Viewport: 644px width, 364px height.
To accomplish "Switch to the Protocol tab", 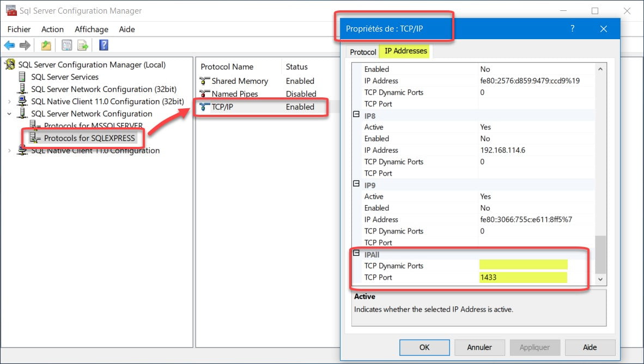I will (363, 52).
